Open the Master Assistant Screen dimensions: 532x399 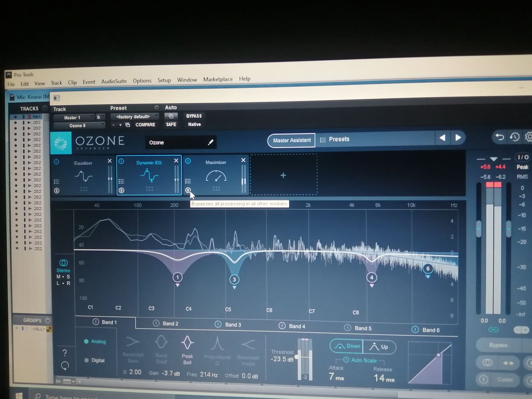[x=291, y=140]
